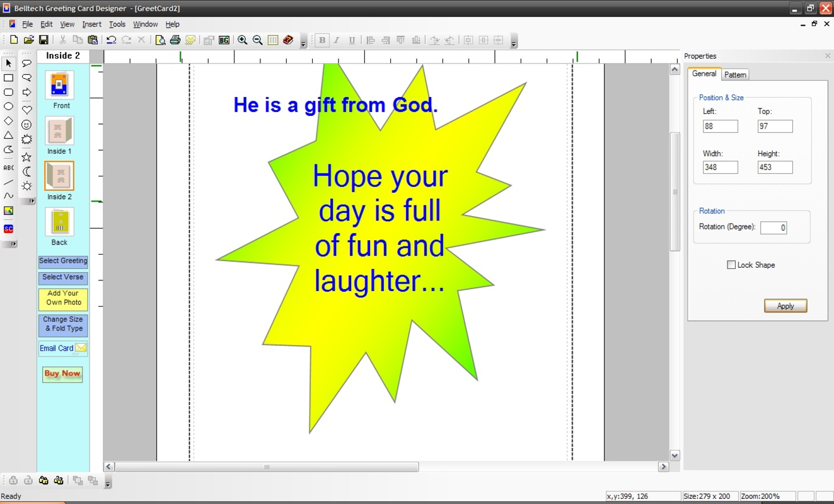Select the Diamond shape tool
Viewport: 834px width, 504px height.
point(8,120)
